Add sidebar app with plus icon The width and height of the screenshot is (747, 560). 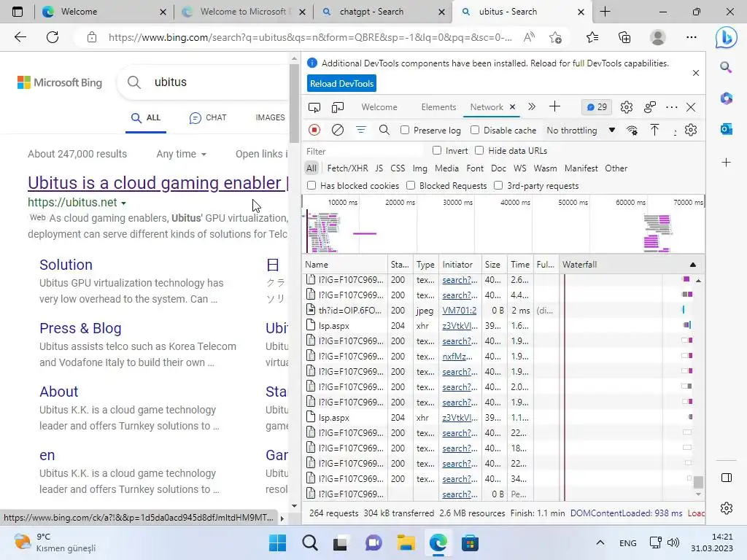(x=726, y=163)
